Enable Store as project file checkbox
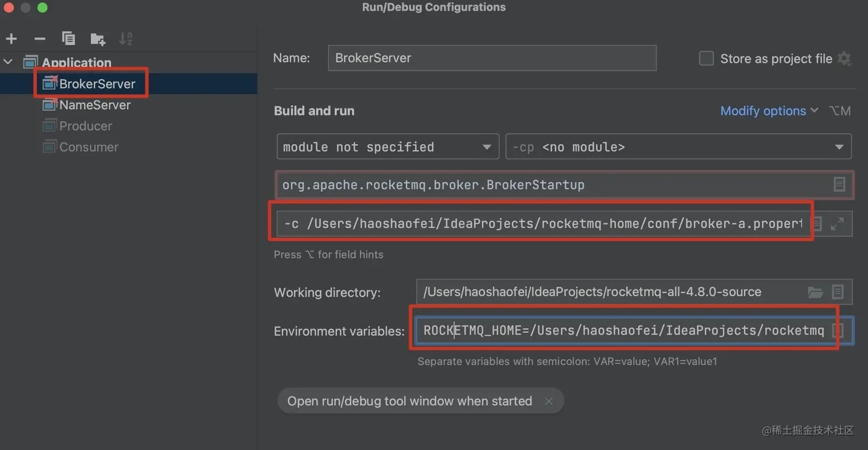Viewport: 868px width, 450px height. (x=706, y=59)
